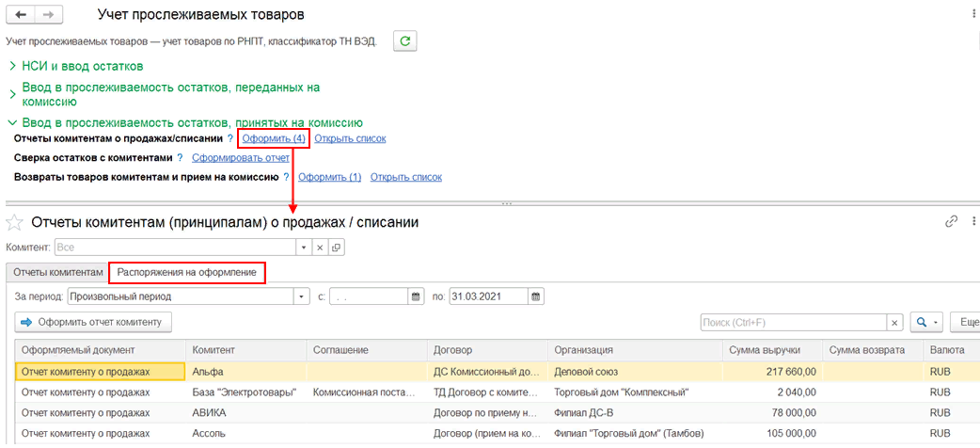Click the Оформить (4) link

click(273, 139)
